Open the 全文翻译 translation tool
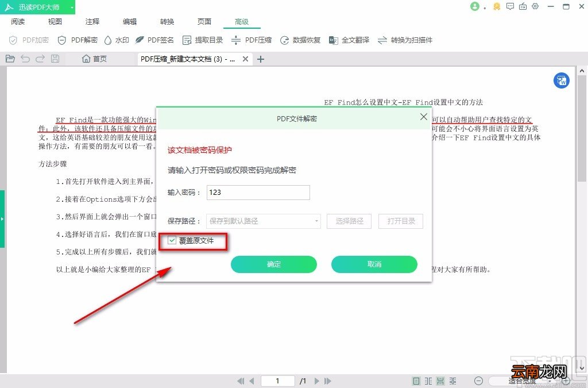Viewport: 588px width, 388px height. 349,40
